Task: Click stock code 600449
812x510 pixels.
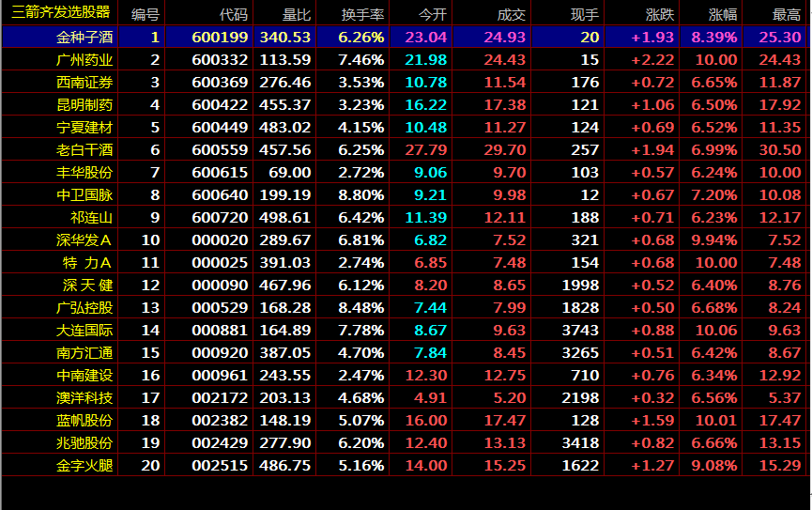Action: [x=220, y=128]
